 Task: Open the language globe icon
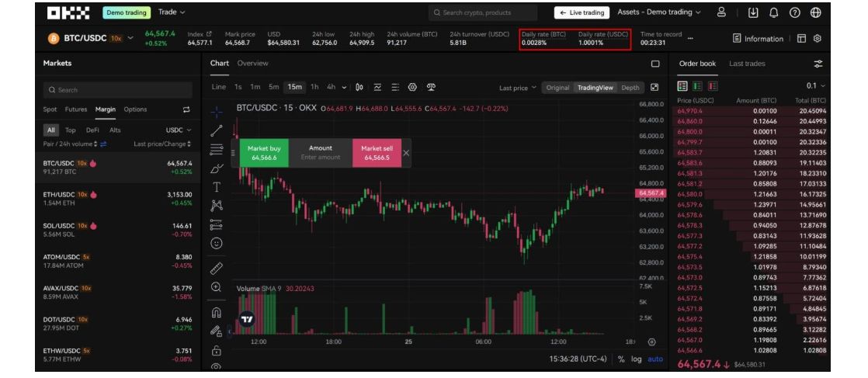point(815,12)
